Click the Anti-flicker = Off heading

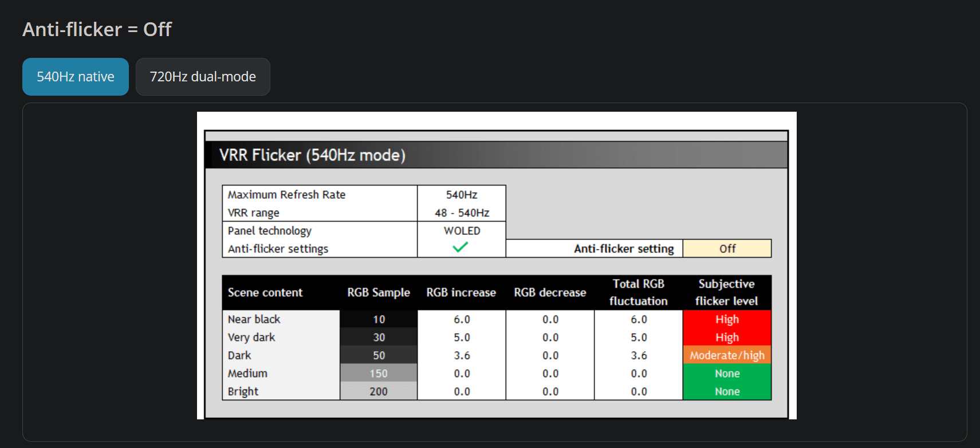(97, 29)
